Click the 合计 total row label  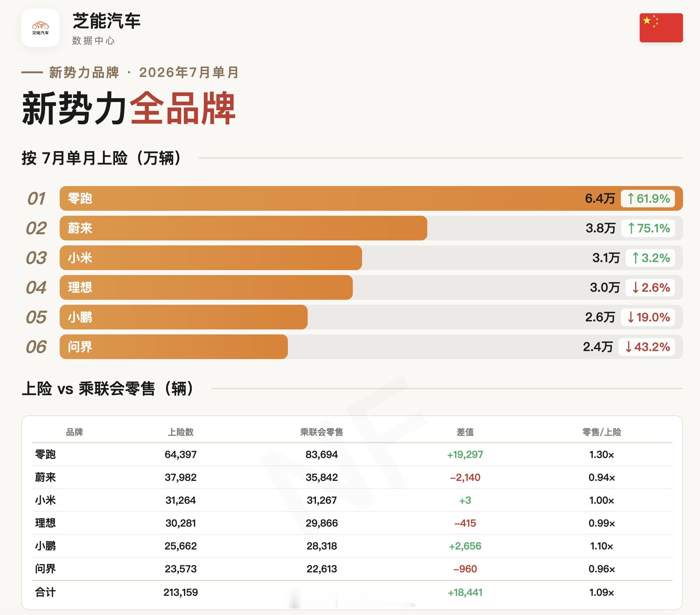(45, 592)
